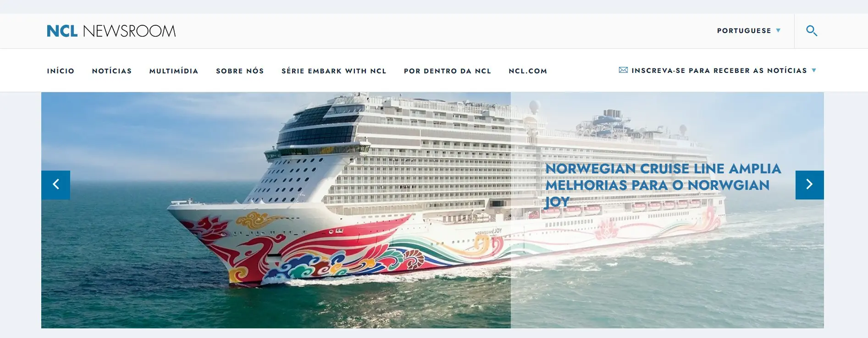The image size is (868, 338).
Task: Open Série Embark with NCL
Action: pyautogui.click(x=334, y=71)
